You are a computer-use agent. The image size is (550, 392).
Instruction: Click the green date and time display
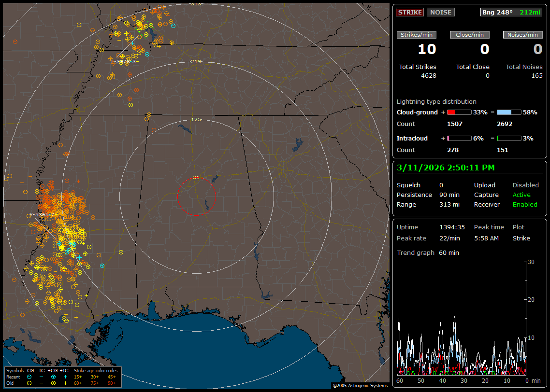tap(445, 168)
